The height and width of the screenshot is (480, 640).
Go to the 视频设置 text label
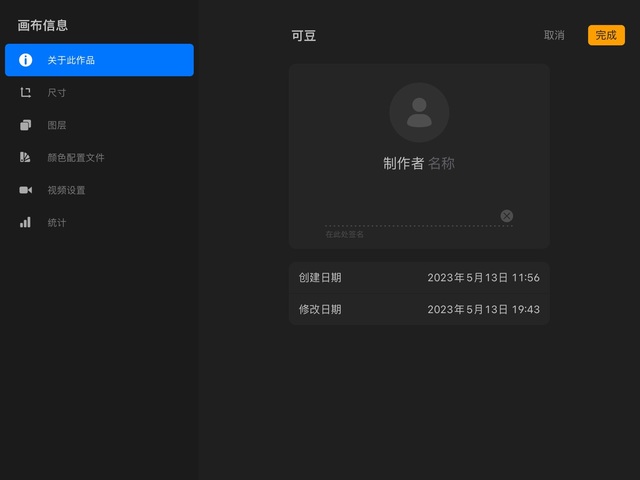(x=66, y=190)
